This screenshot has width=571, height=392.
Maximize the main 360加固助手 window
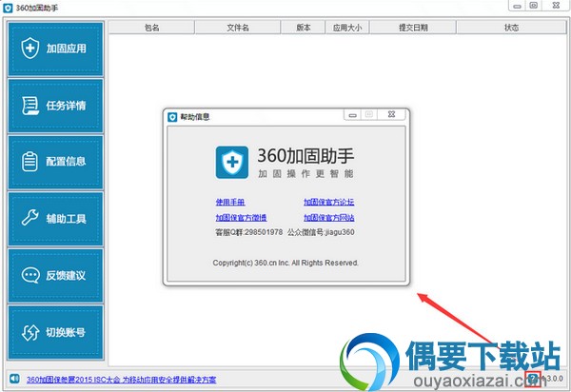tap(534, 6)
